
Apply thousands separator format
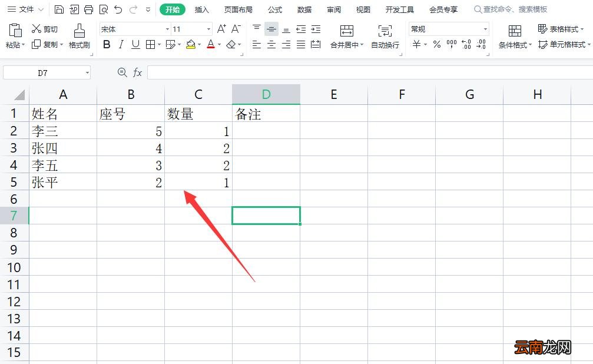[x=452, y=45]
